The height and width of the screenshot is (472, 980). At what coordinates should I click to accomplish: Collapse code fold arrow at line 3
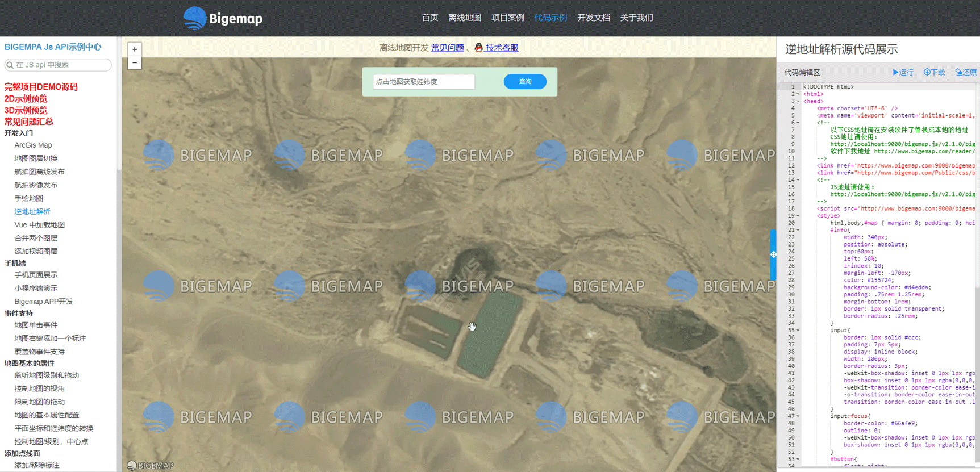click(798, 101)
